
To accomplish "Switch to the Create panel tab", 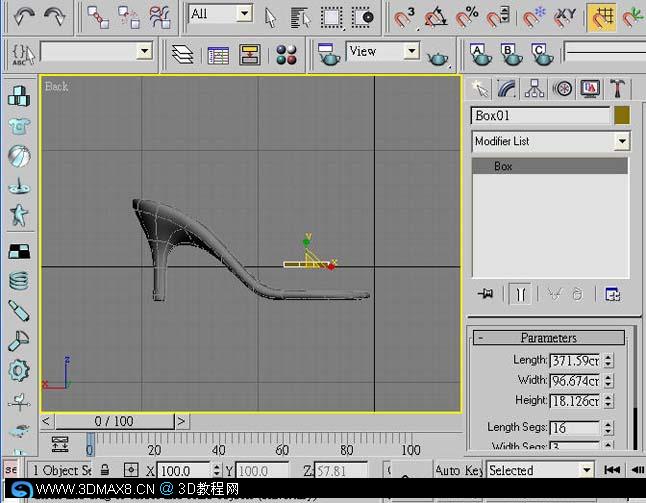I will click(x=480, y=88).
